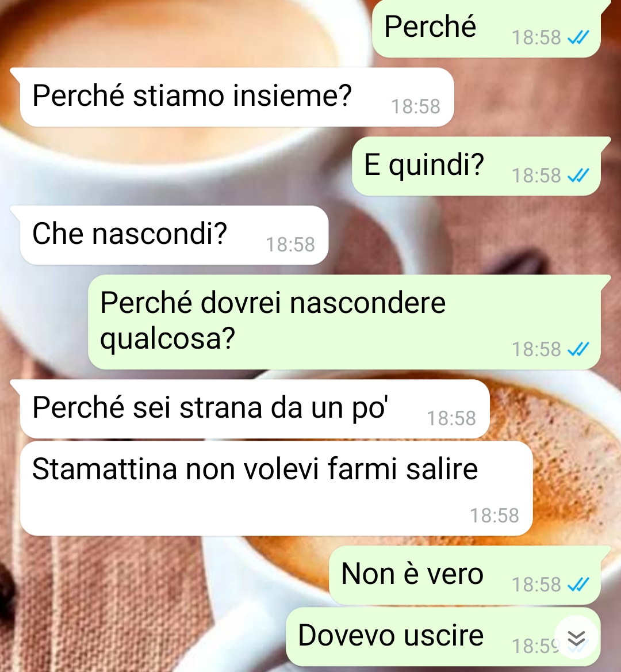621x672 pixels.
Task: Tap timestamp under 'Stamattina non volevi farmi salire'
Action: tap(494, 516)
